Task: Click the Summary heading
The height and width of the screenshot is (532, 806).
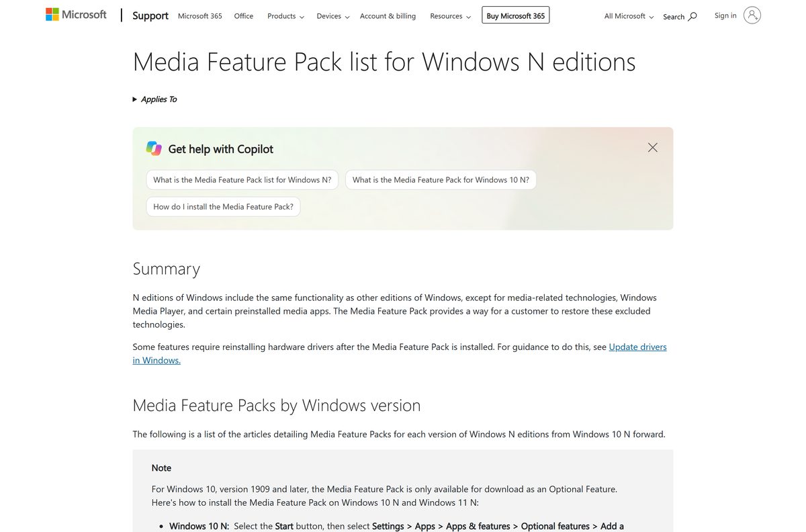Action: pyautogui.click(x=167, y=269)
